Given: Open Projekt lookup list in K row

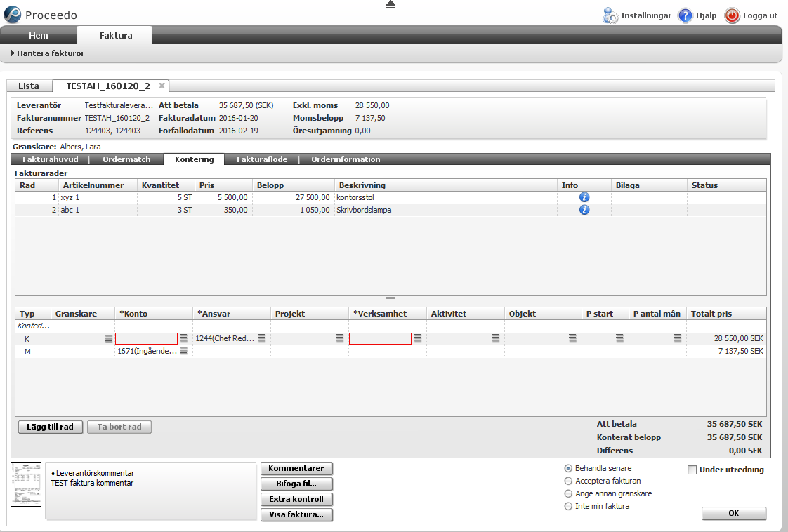Looking at the screenshot, I should tap(339, 338).
